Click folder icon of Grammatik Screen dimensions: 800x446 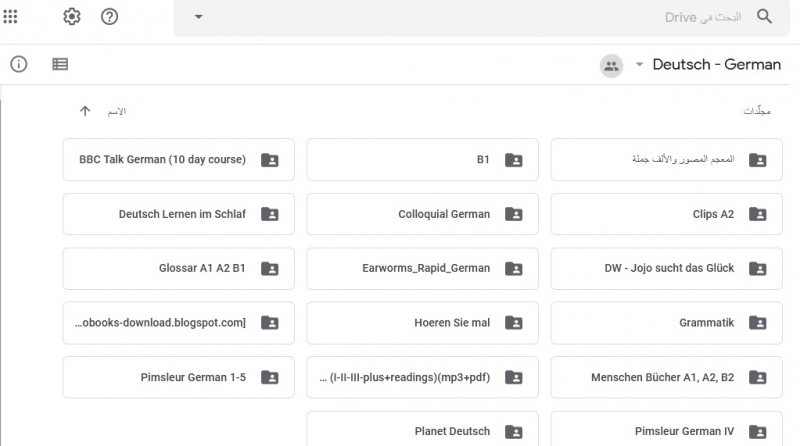(x=758, y=323)
